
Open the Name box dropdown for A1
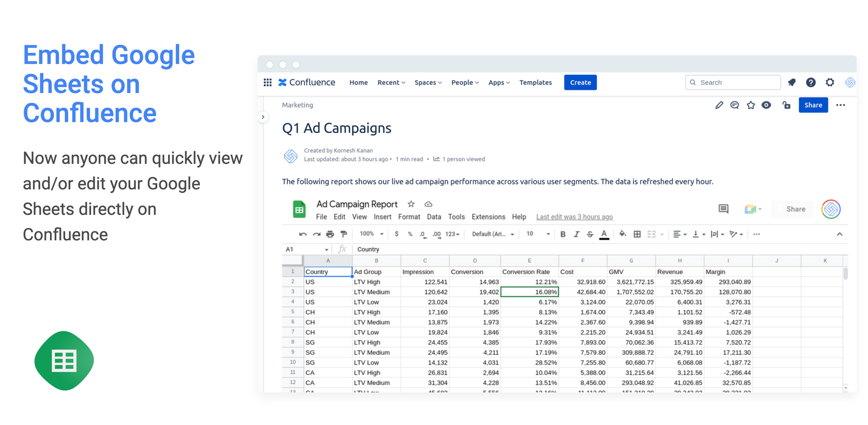click(326, 249)
